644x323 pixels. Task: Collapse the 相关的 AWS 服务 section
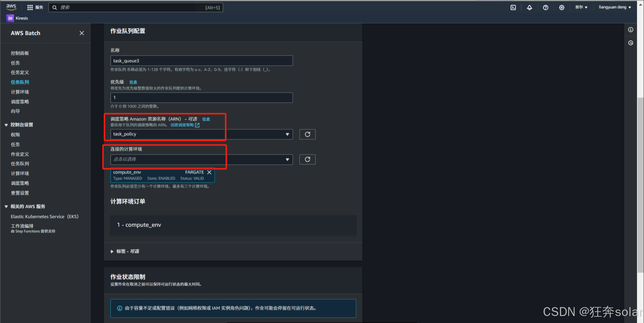click(6, 207)
